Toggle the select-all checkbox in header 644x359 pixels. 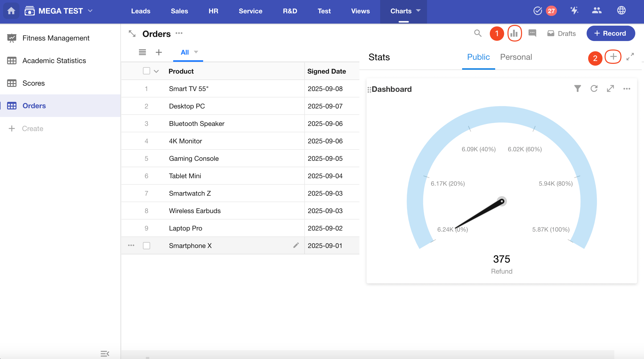(146, 71)
